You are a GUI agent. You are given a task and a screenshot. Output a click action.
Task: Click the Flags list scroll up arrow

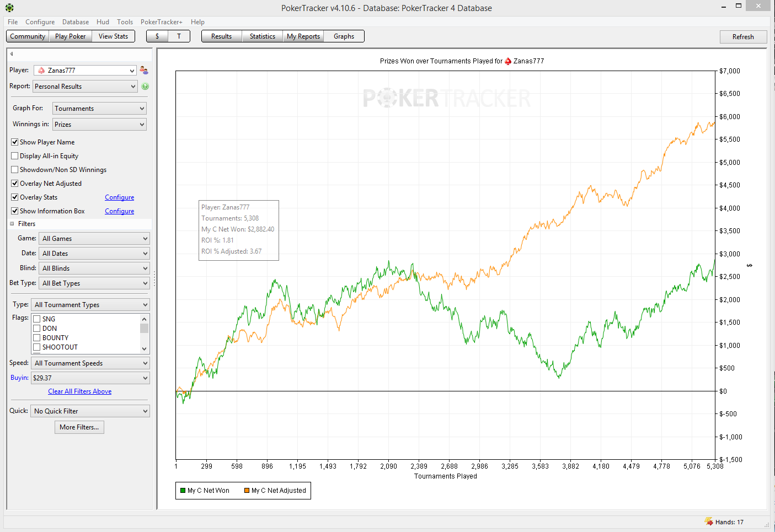coord(145,319)
